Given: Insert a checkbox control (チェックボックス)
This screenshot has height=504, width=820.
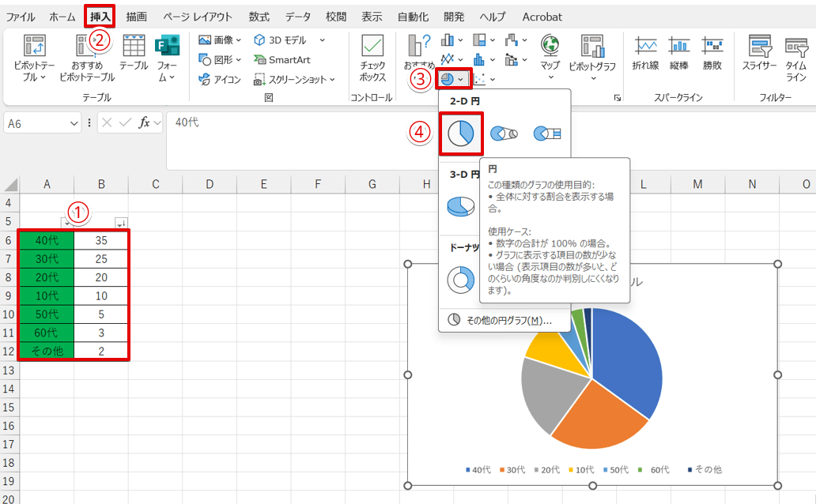Looking at the screenshot, I should (x=372, y=58).
